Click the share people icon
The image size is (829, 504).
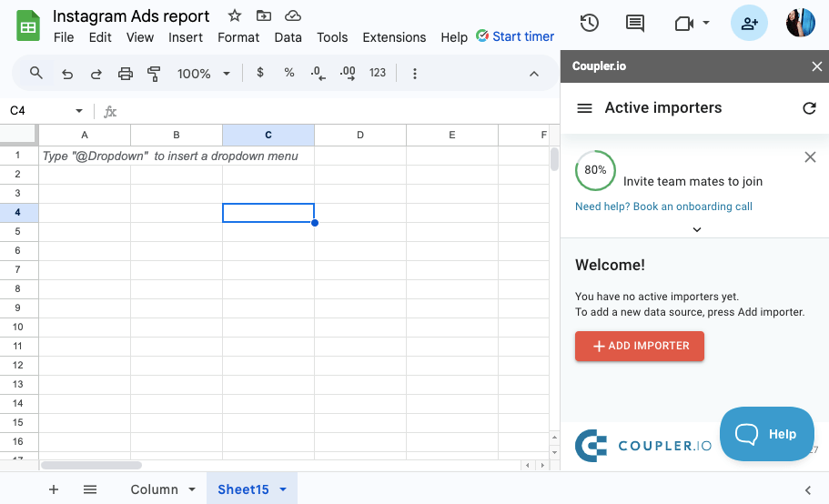[749, 23]
